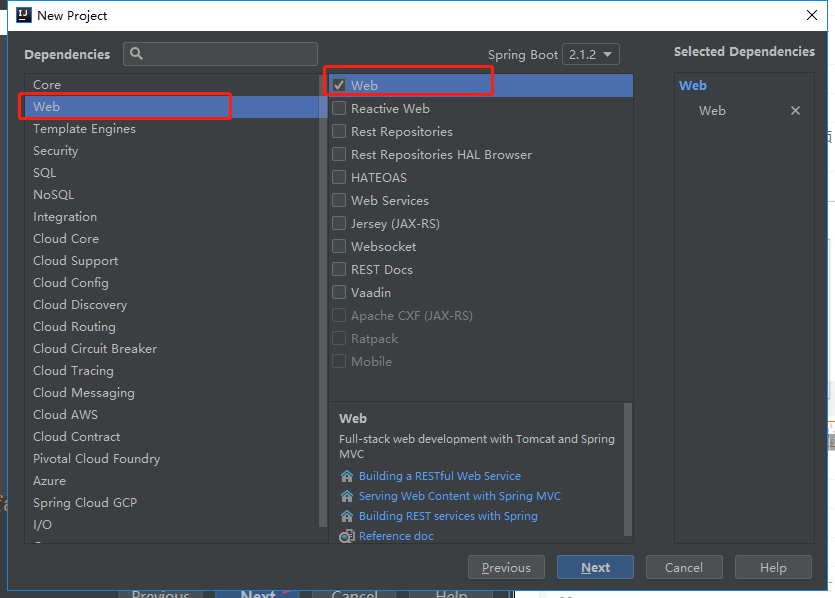Screen dimensions: 835x598
Task: Select the Integration category
Action: click(x=171, y=217)
